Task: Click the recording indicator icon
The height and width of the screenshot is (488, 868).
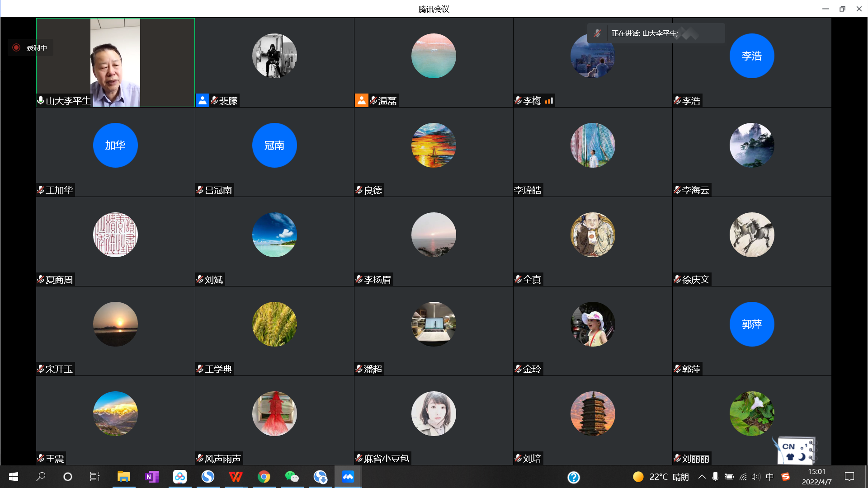Action: [x=16, y=47]
